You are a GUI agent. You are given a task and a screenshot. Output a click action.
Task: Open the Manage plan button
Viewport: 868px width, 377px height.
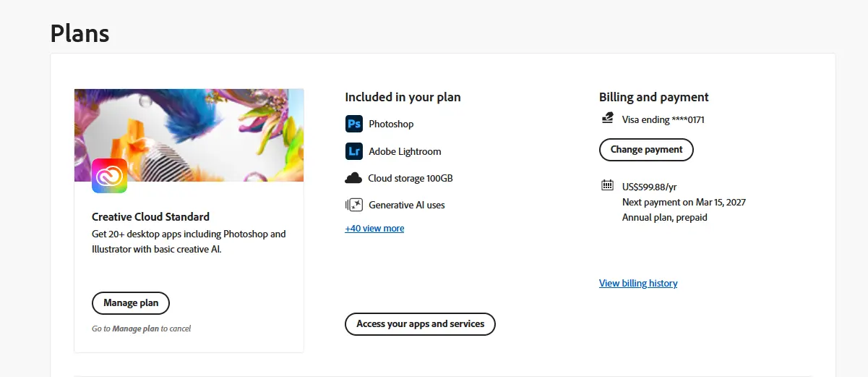(131, 303)
